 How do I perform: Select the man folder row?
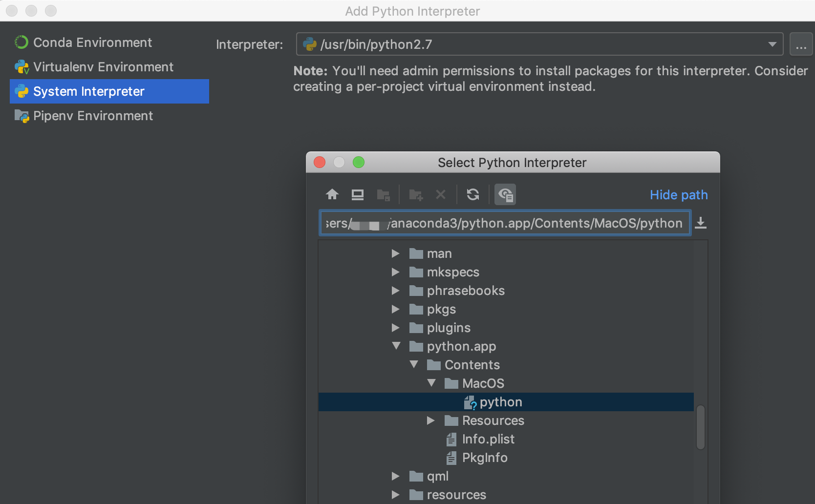point(506,253)
